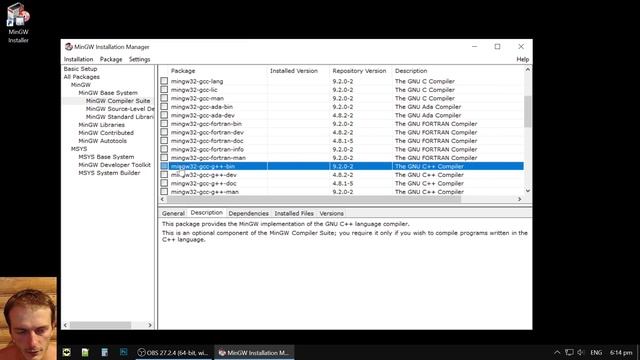640x360 pixels.
Task: Click tree panel scroll-right arrow
Action: click(150, 325)
